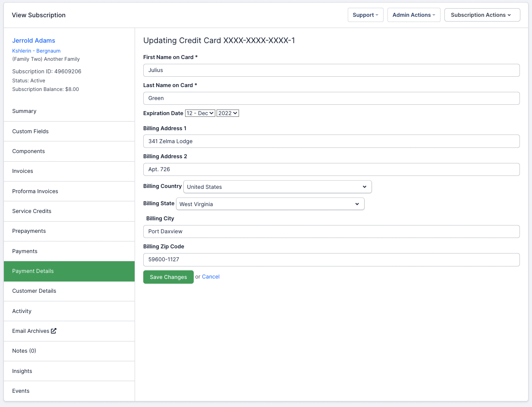Screen dimensions: 532x407
Task: Click the Email Archives external link icon
Action: click(x=54, y=331)
